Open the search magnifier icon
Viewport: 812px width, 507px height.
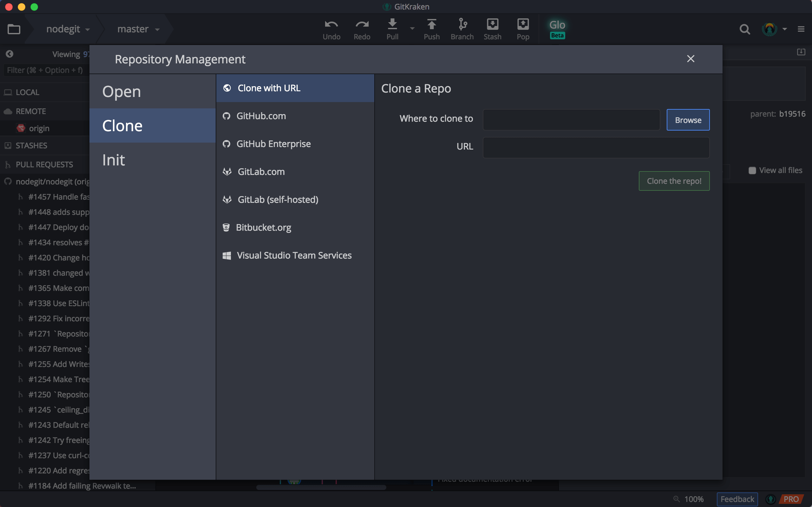[744, 29]
